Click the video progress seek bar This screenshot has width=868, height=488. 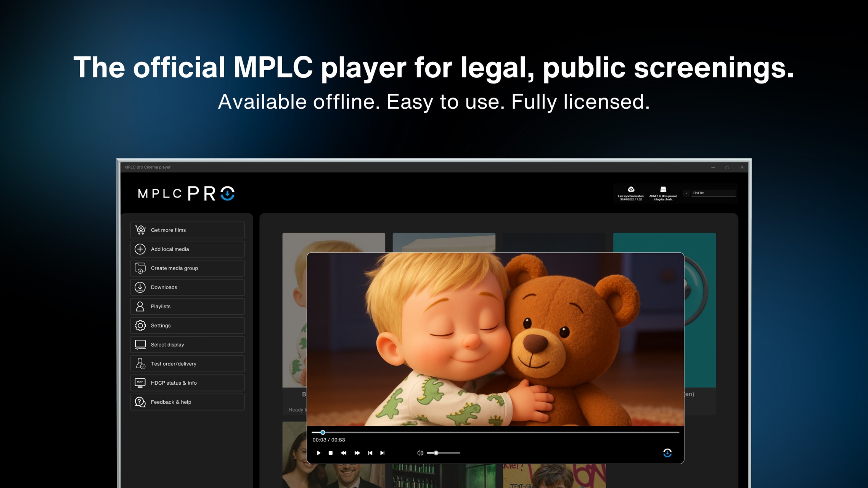(496, 432)
